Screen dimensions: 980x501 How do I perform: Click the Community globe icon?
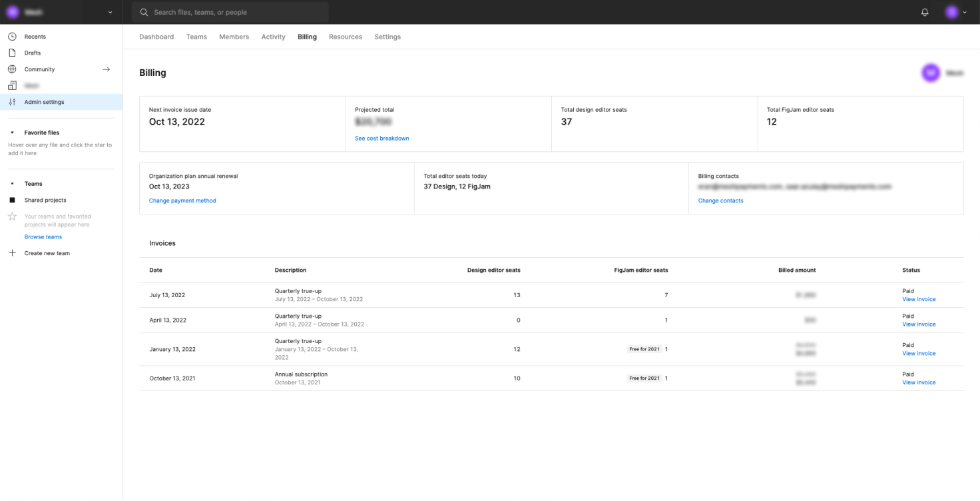[x=12, y=69]
